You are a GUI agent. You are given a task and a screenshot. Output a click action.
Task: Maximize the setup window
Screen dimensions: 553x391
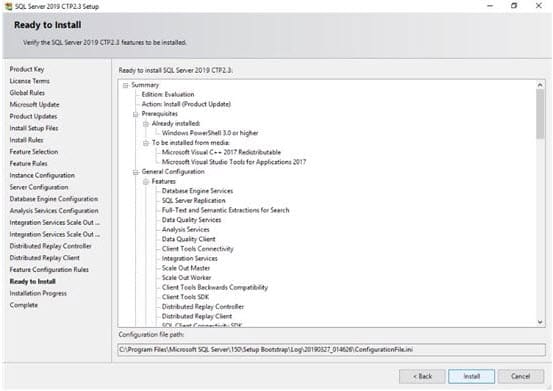pos(514,6)
